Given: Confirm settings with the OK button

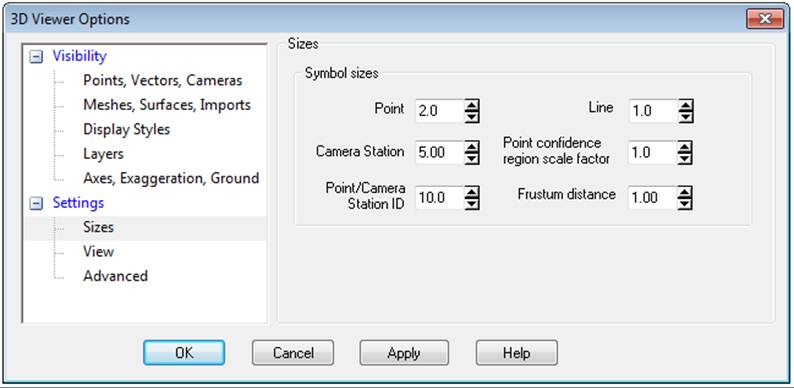Looking at the screenshot, I should click(184, 353).
